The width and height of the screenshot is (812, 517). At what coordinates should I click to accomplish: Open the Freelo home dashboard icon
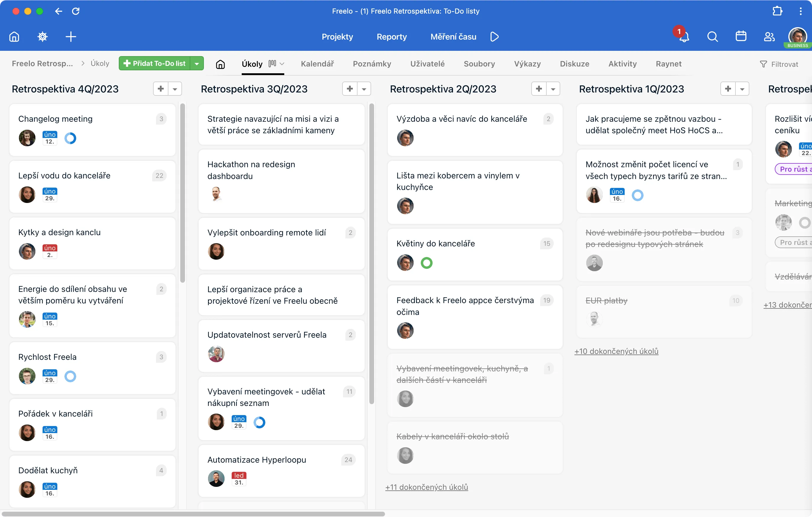[x=14, y=36]
